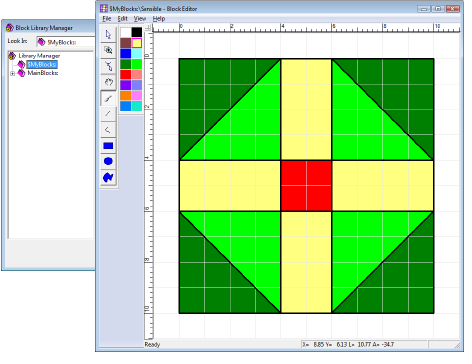Click the $MyBlocks icon in Look In box
The width and height of the screenshot is (472, 364).
coord(41,42)
